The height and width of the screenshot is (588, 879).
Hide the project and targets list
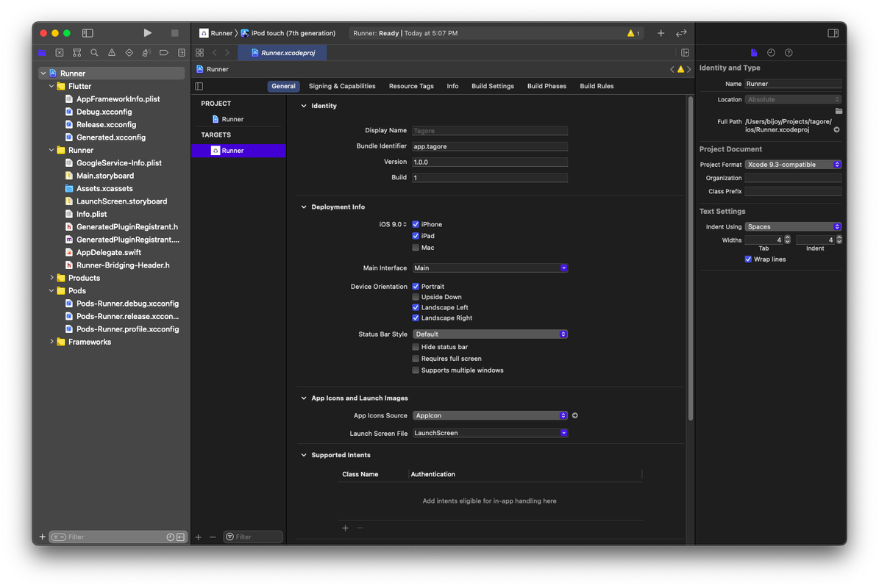click(199, 86)
